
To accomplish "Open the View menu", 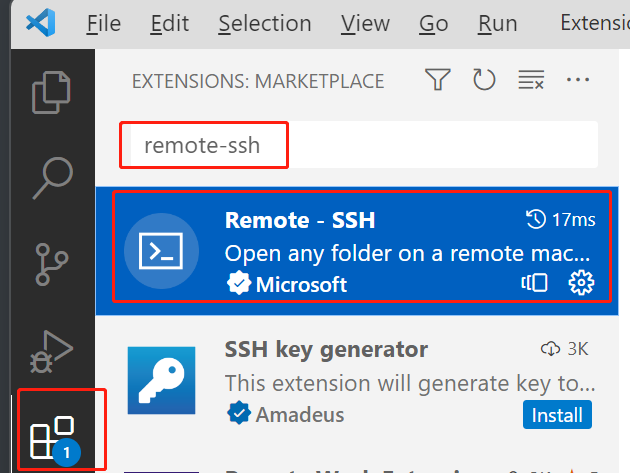I will pyautogui.click(x=365, y=23).
